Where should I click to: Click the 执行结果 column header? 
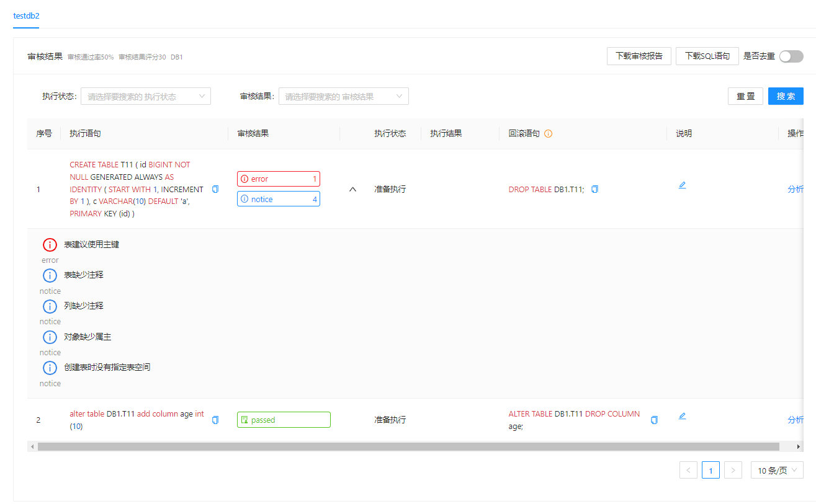446,133
